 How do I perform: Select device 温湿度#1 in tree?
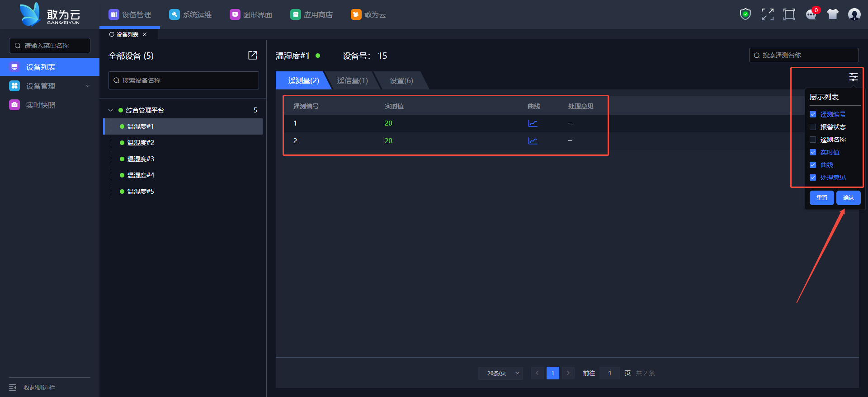click(183, 126)
